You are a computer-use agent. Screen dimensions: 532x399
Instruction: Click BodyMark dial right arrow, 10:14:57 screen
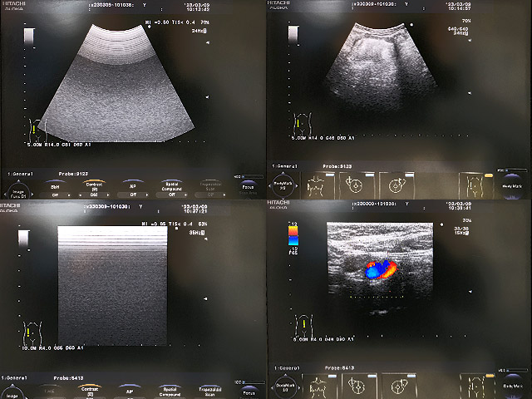point(296,186)
